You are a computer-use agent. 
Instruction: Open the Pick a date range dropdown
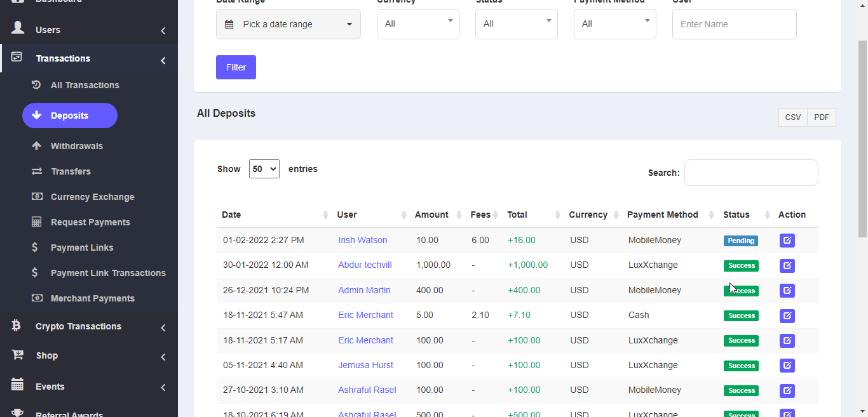coord(288,24)
